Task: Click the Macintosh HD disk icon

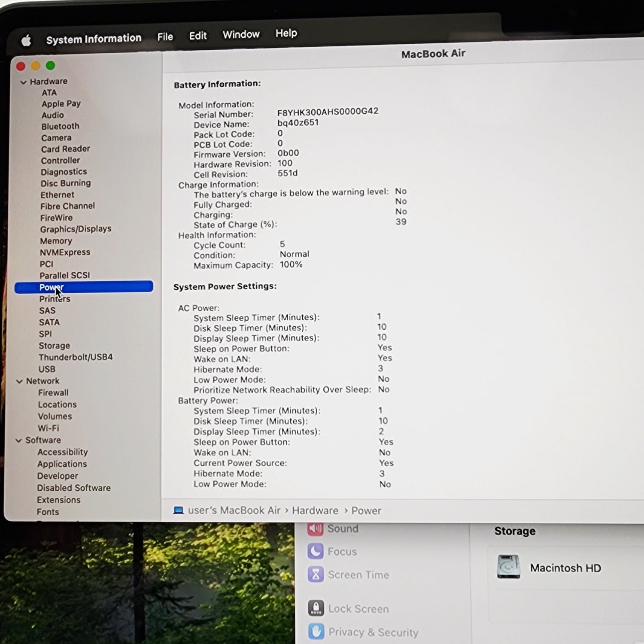Action: coord(508,567)
